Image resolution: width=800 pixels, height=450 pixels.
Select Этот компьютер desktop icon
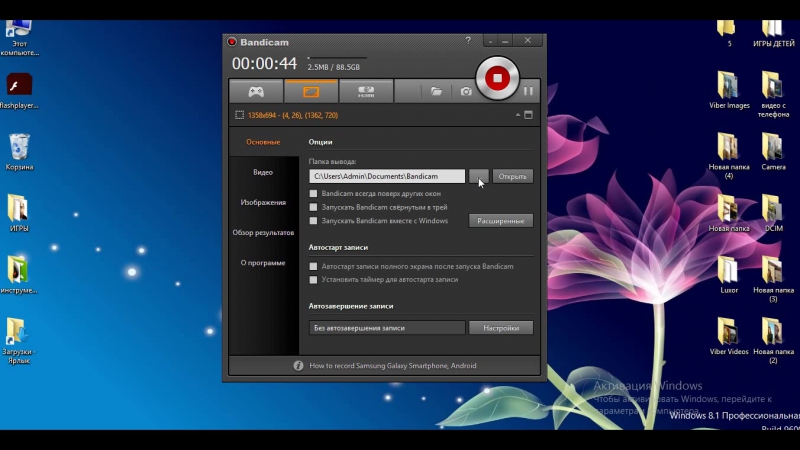pyautogui.click(x=19, y=37)
